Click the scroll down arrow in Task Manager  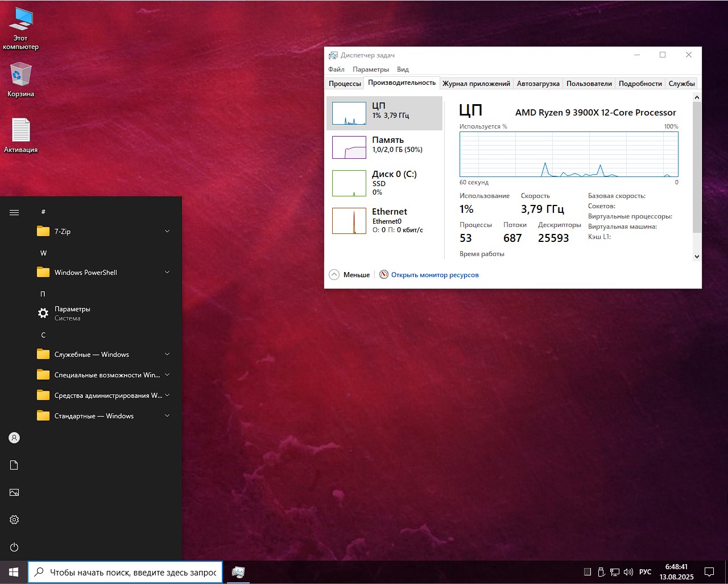click(697, 257)
